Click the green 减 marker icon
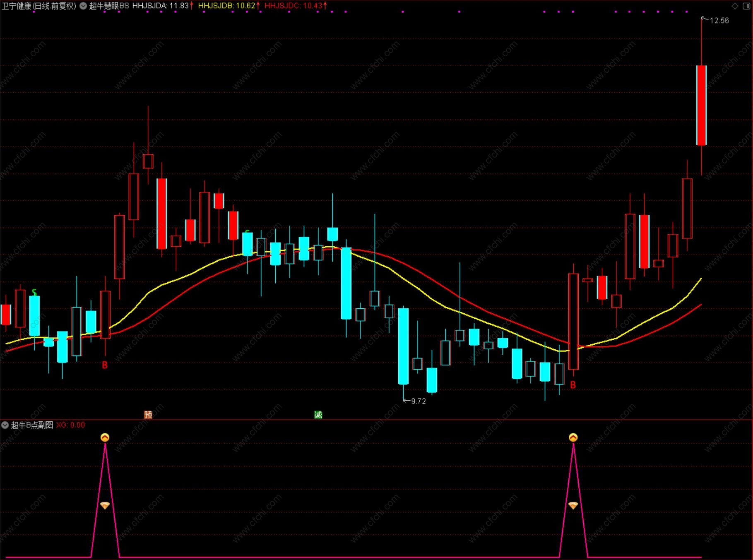The width and height of the screenshot is (753, 560). pos(318,415)
